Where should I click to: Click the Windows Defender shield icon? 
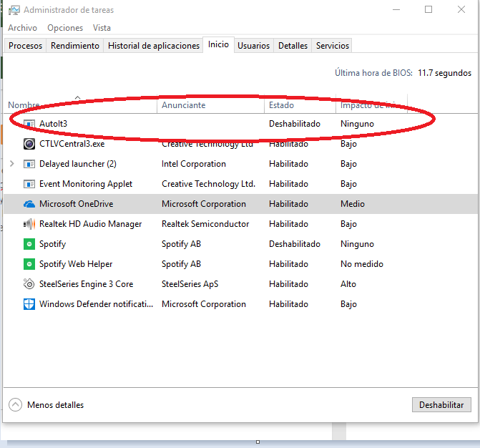(29, 304)
